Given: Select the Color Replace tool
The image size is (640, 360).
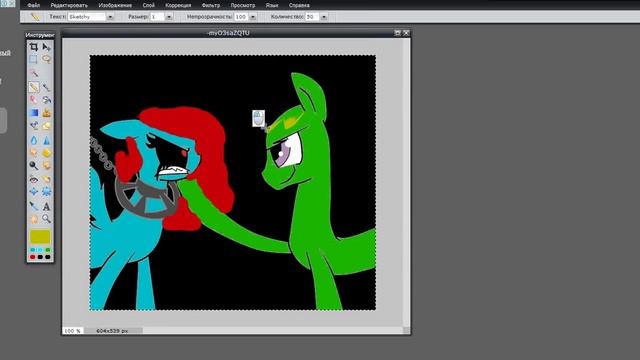Looking at the screenshot, I should pyautogui.click(x=34, y=126).
